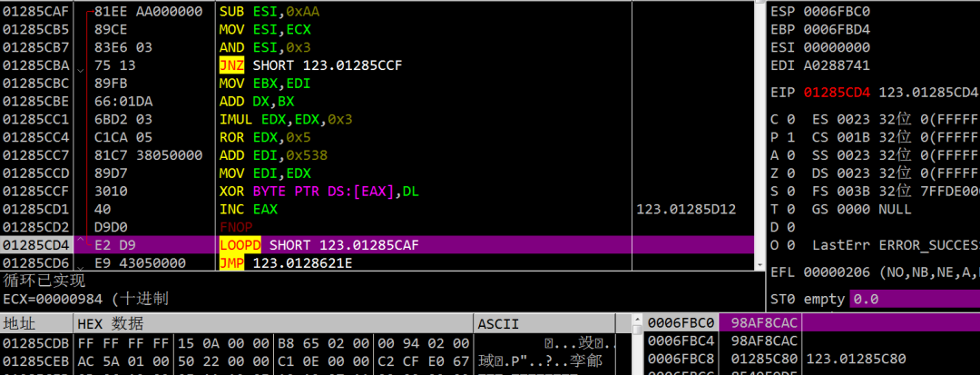Click the opcode bytes 81C7 38050000
Image resolution: width=980 pixels, height=375 pixels.
pos(148,155)
